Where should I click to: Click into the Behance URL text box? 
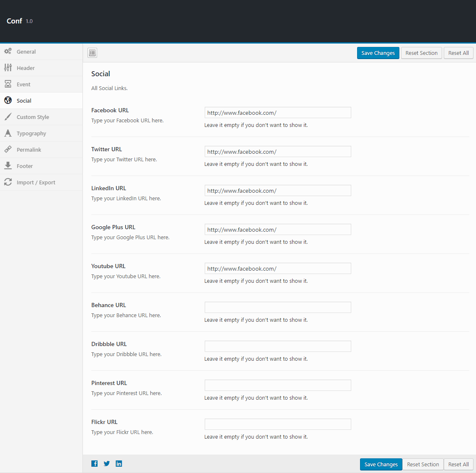click(x=278, y=308)
